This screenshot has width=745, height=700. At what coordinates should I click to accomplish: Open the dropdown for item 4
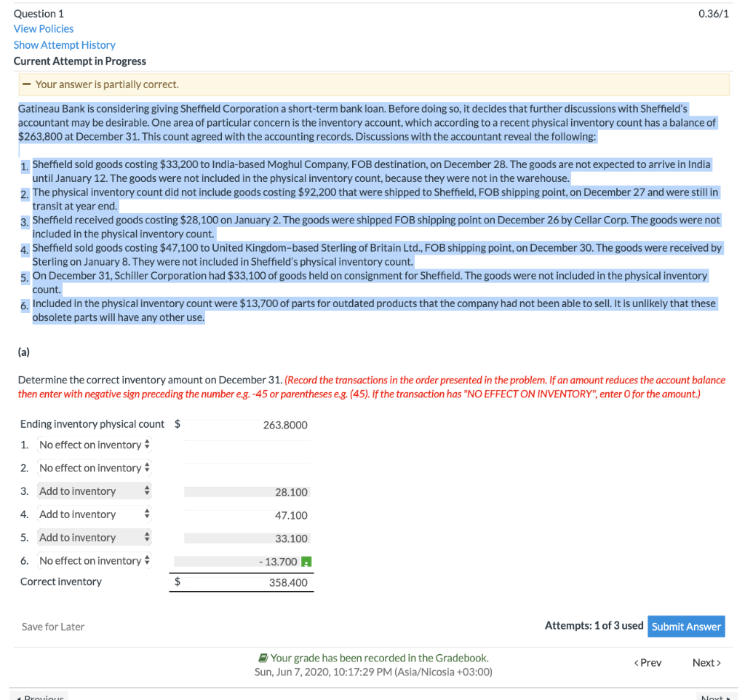click(x=94, y=514)
